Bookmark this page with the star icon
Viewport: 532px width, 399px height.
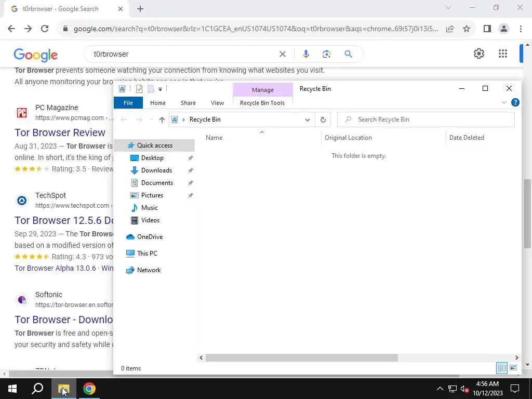[467, 29]
